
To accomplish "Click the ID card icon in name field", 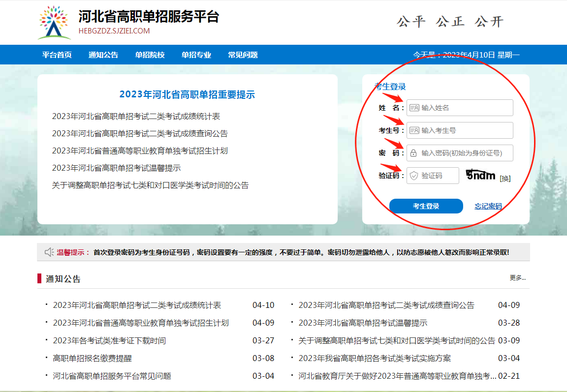I will point(414,108).
